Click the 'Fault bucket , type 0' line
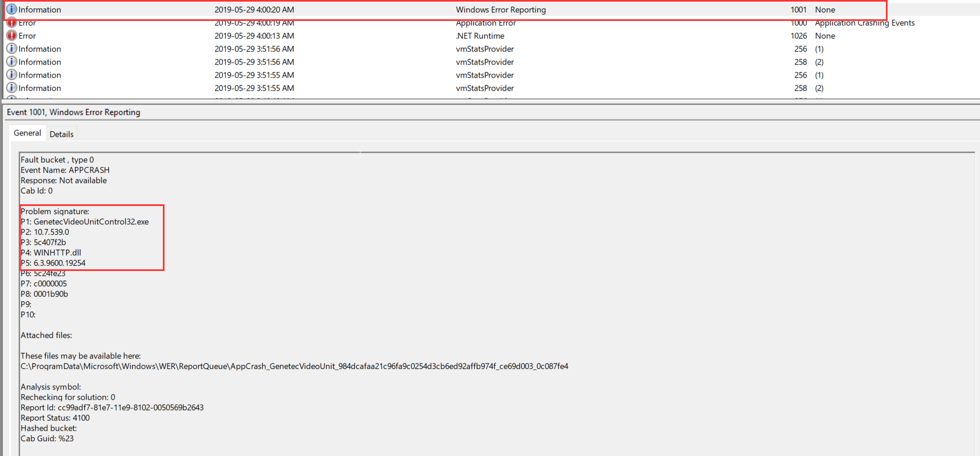This screenshot has height=456, width=980. coord(57,160)
